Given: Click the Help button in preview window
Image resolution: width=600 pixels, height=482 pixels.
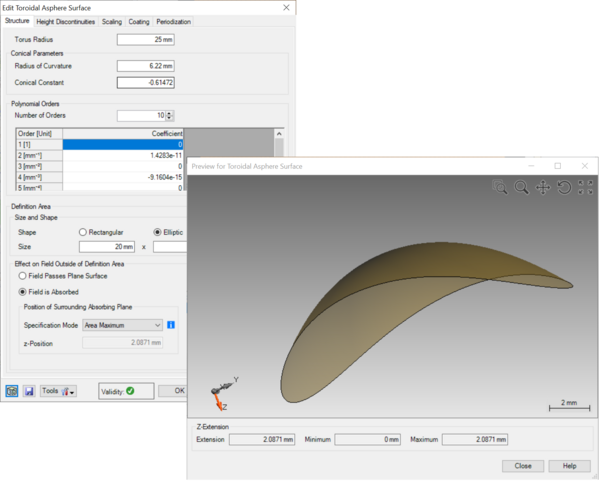Looking at the screenshot, I should tap(569, 465).
